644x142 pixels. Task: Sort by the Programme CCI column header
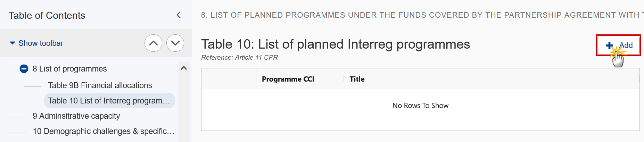click(x=288, y=79)
